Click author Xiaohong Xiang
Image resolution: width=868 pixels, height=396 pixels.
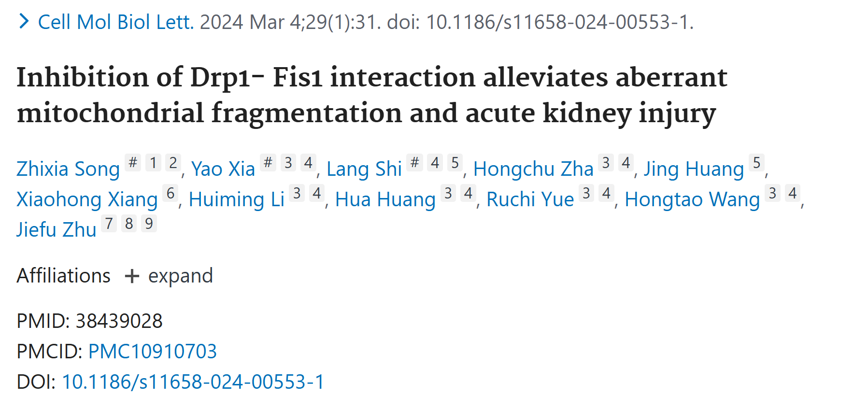[x=87, y=199]
